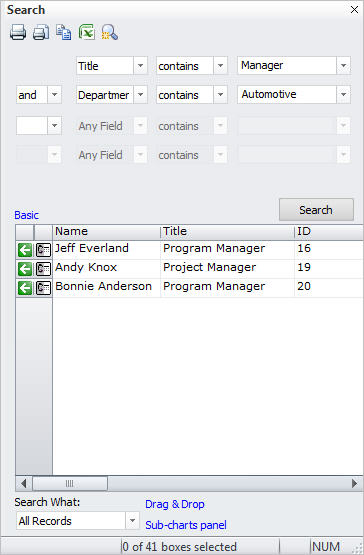
Task: Go to Bonnie Anderson using green arrow
Action: 25,288
